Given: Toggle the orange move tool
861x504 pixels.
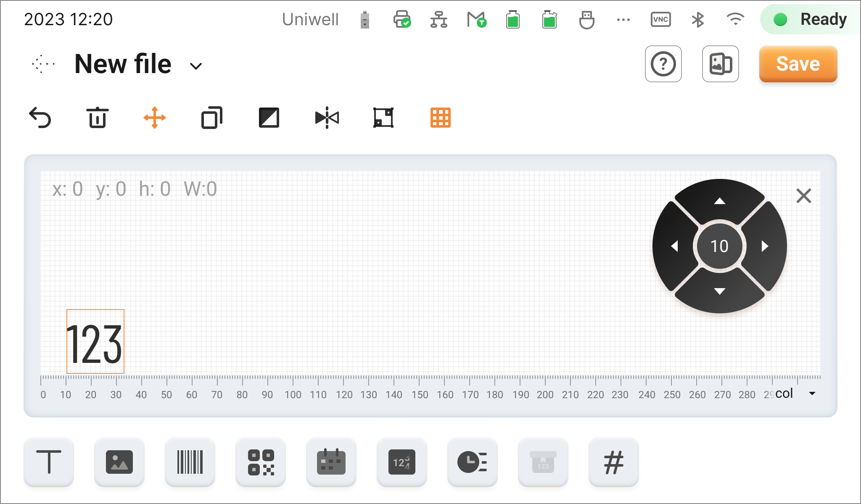Looking at the screenshot, I should (x=155, y=118).
